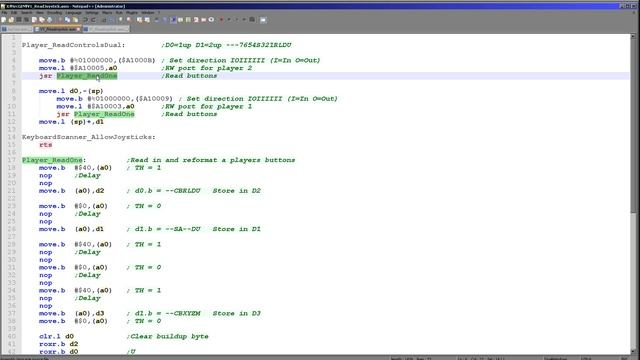Open the Window menu
Screen dimensions: 640x360
pyautogui.click(x=148, y=13)
